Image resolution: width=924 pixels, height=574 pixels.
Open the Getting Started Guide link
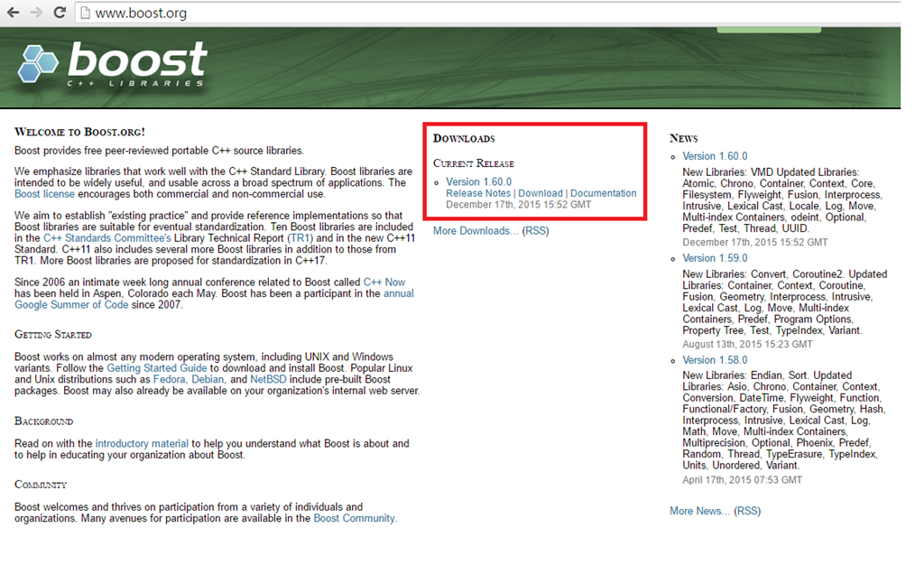(x=157, y=368)
